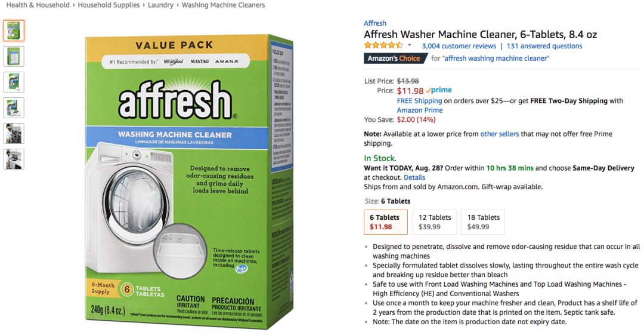
Task: Open the Household Supplies breadcrumb
Action: coord(109,5)
